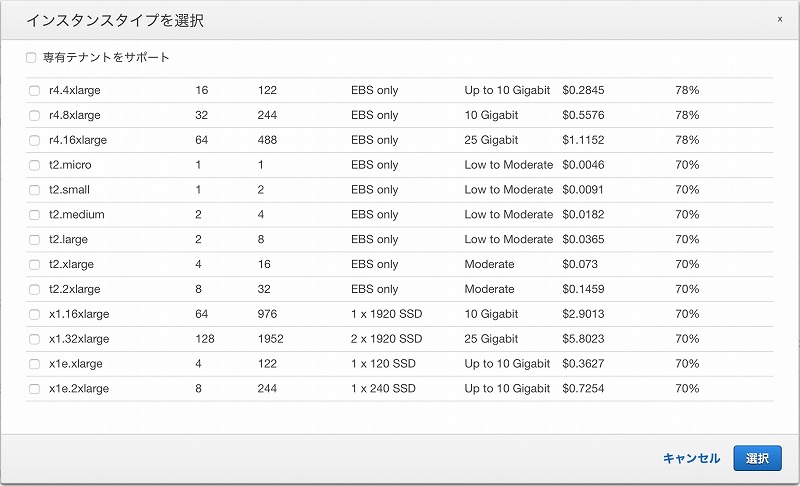Click the $0.0091 price cell
800x486 pixels.
pyautogui.click(x=583, y=190)
